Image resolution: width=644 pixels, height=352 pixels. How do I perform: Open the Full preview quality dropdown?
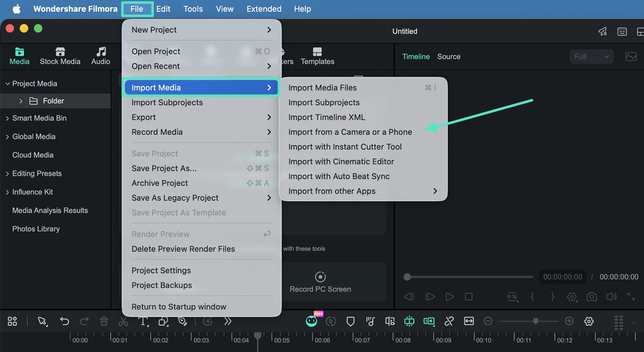point(591,57)
